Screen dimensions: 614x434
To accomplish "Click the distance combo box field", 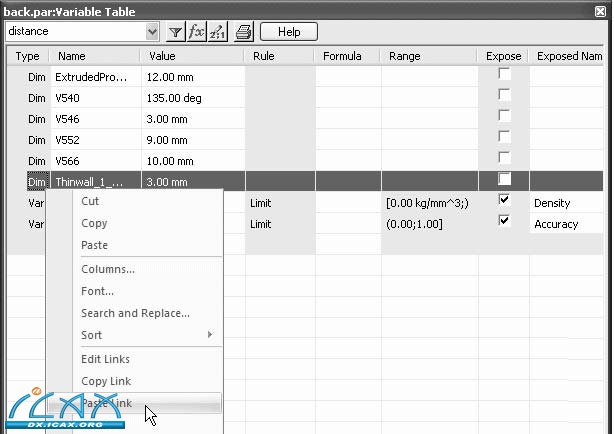I will [82, 31].
